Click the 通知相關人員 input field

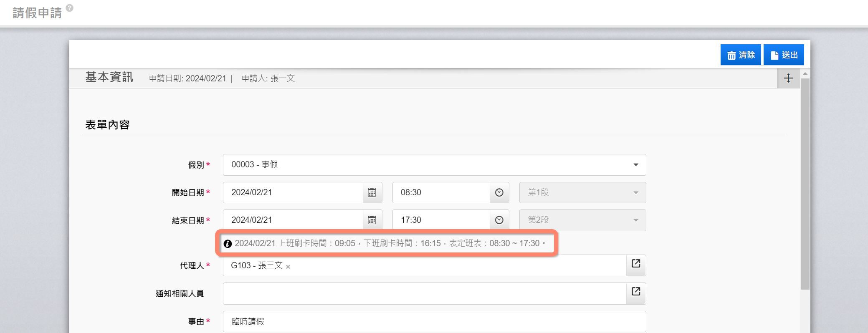[x=424, y=293]
